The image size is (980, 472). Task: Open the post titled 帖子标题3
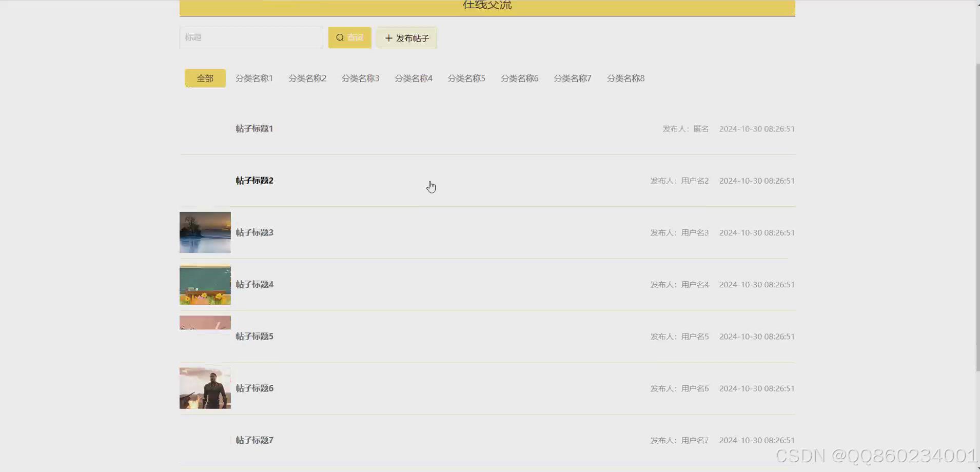[x=254, y=232]
